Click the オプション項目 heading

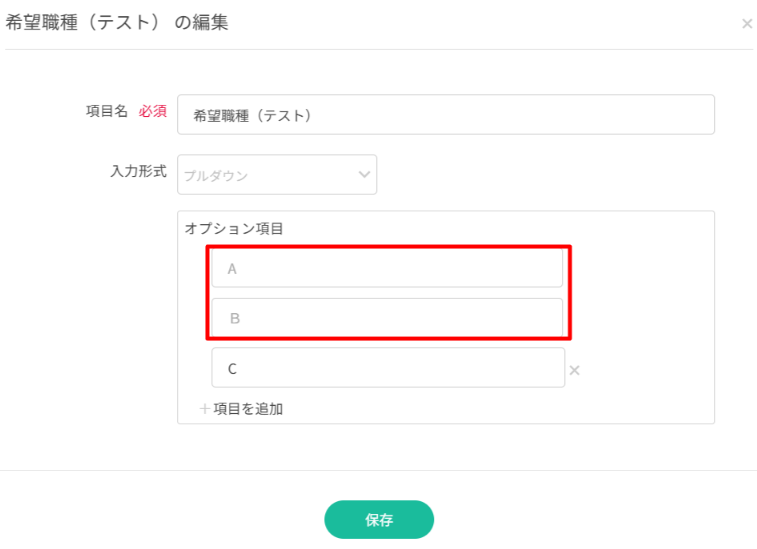click(234, 228)
